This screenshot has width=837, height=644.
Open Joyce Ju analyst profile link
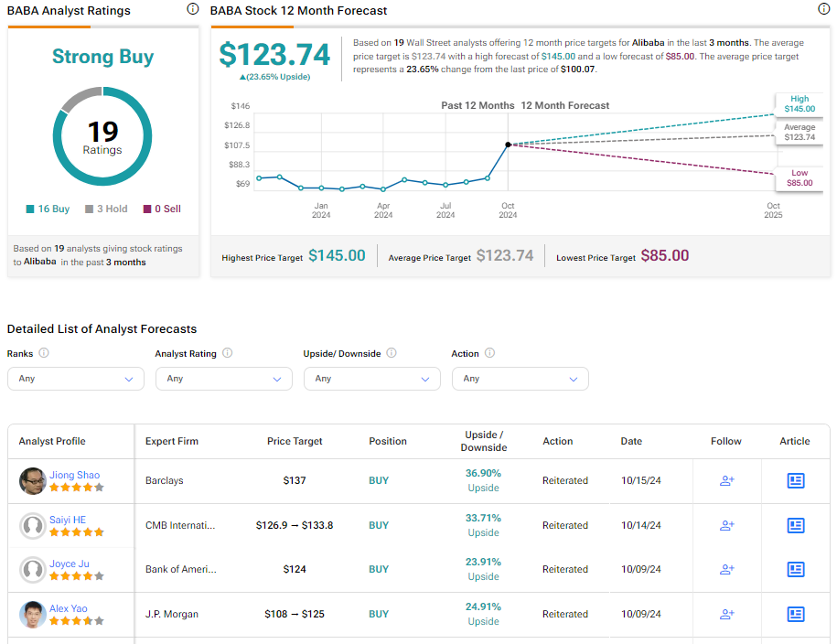(70, 563)
